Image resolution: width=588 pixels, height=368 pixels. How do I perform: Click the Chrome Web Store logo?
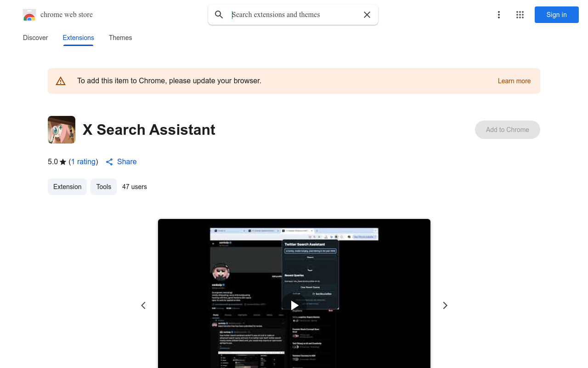point(29,15)
